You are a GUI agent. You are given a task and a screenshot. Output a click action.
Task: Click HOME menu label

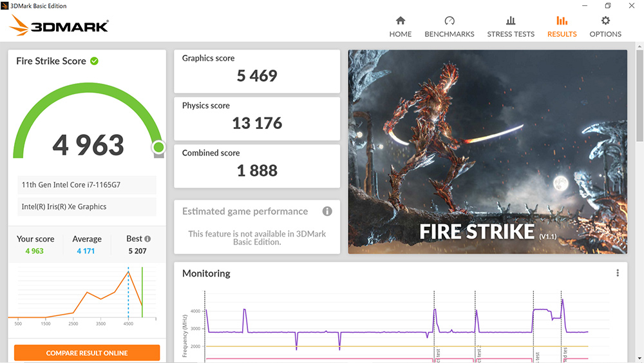point(401,34)
